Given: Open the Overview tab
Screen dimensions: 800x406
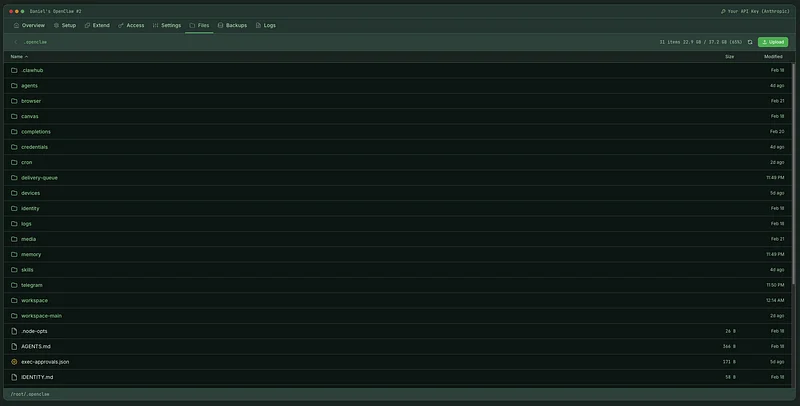Looking at the screenshot, I should (29, 26).
